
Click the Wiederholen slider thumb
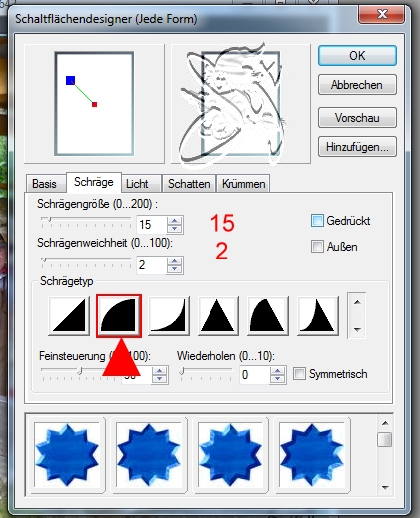pyautogui.click(x=182, y=371)
